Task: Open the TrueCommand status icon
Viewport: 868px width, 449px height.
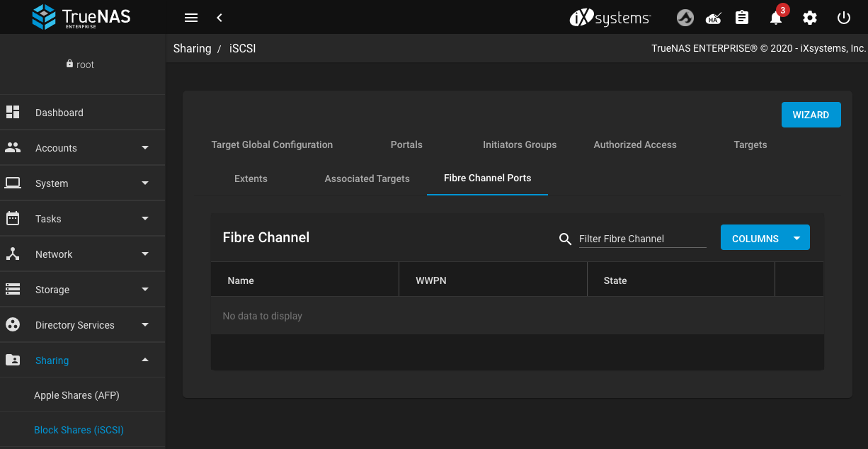Action: (x=685, y=18)
